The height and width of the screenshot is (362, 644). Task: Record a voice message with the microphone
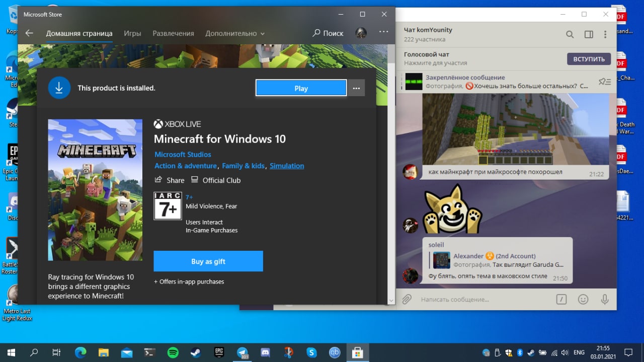pos(605,299)
